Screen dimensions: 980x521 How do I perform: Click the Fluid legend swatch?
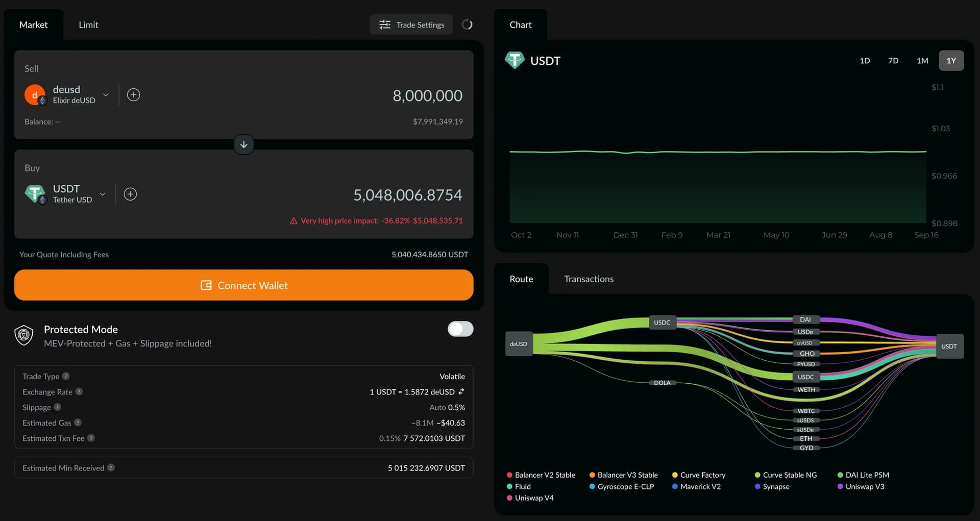(x=509, y=487)
